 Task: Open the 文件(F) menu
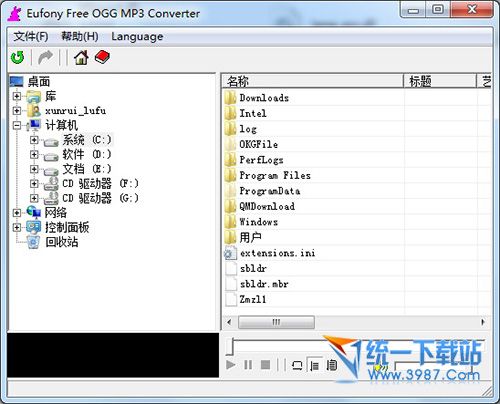tap(31, 36)
